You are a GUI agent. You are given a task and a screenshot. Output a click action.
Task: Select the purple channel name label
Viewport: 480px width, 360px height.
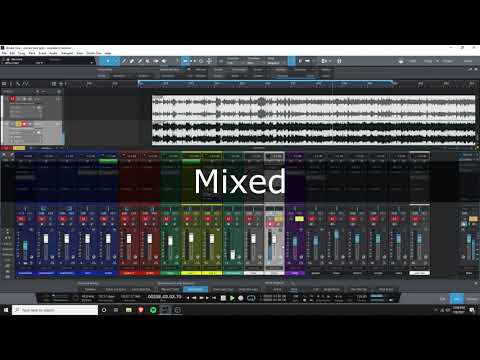click(x=295, y=273)
